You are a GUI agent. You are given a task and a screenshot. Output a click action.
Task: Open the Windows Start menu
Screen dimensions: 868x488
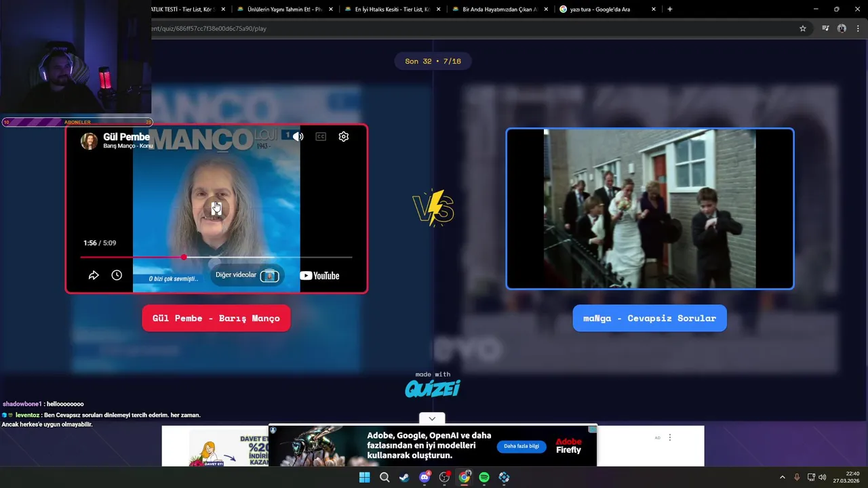click(x=364, y=477)
